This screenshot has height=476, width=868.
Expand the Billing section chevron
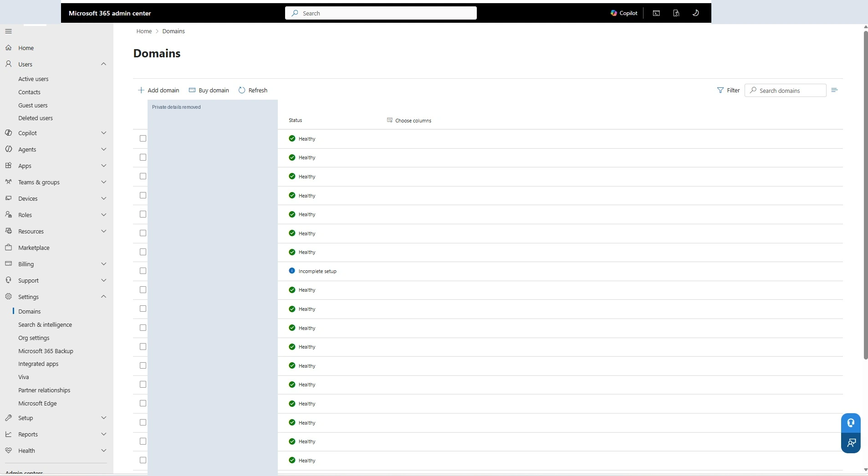click(104, 264)
